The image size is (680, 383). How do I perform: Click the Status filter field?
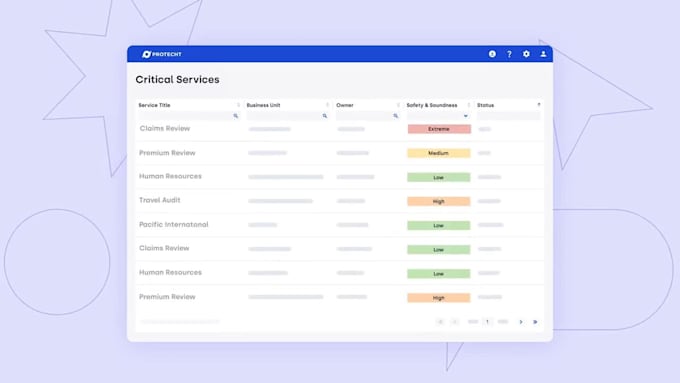[509, 116]
